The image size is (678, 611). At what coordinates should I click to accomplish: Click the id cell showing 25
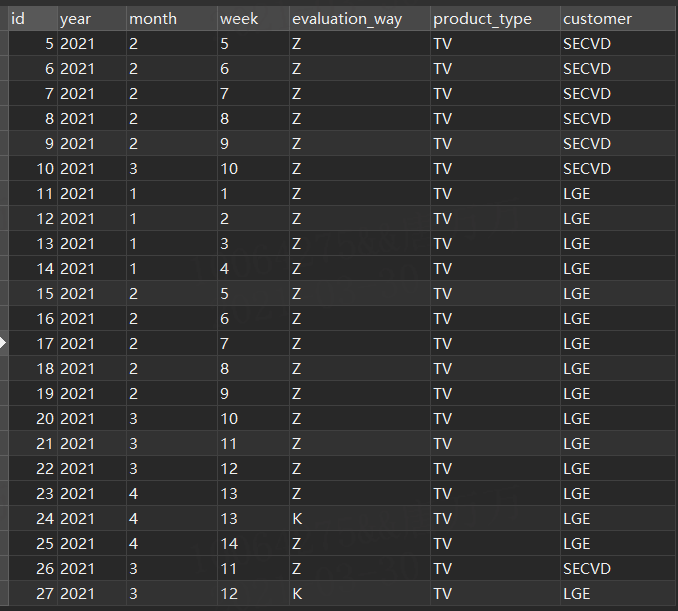pos(33,544)
